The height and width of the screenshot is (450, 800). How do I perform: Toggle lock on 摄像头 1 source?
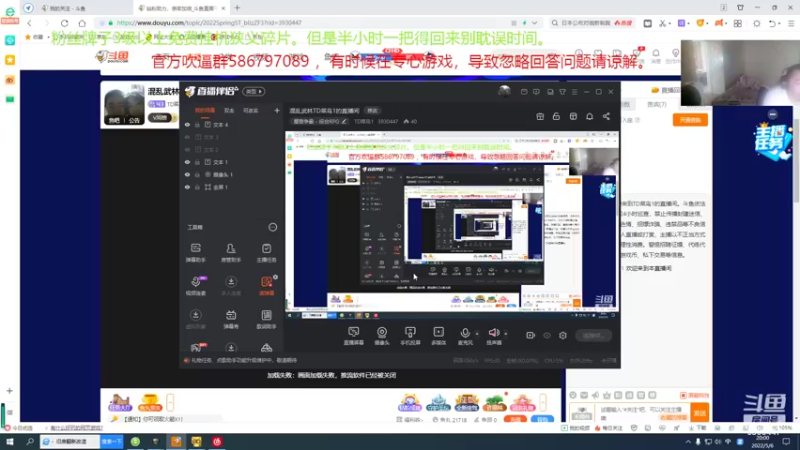(197, 174)
